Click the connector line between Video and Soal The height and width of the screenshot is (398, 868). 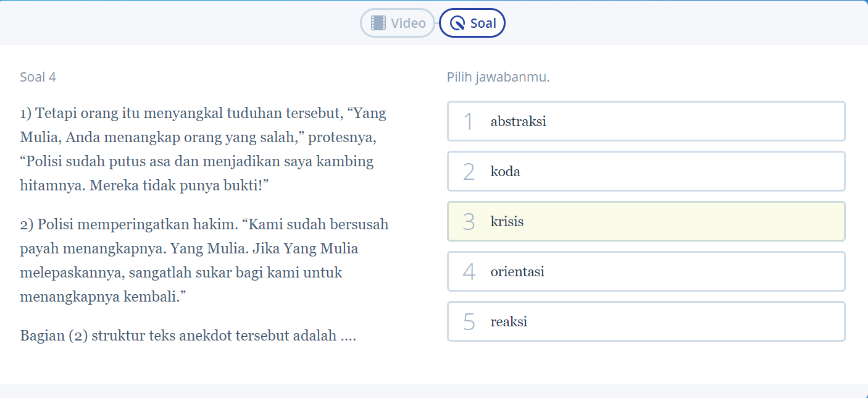[437, 23]
